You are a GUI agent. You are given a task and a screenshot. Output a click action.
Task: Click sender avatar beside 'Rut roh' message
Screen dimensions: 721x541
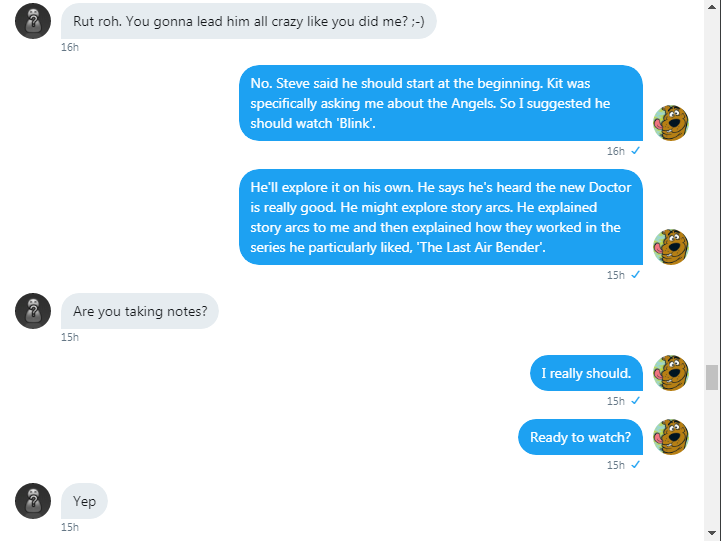point(33,21)
